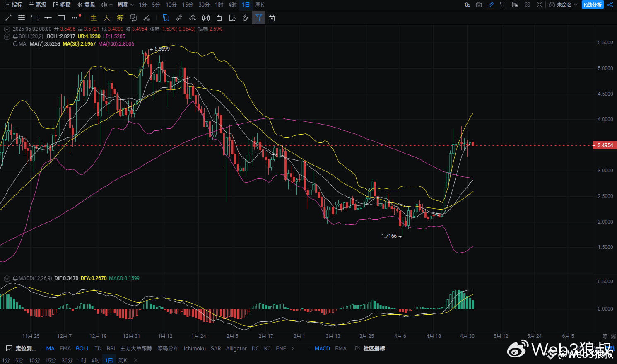Image resolution: width=617 pixels, height=364 pixels.
Task: Click the highlighted 1日 daily interval
Action: (x=246, y=5)
